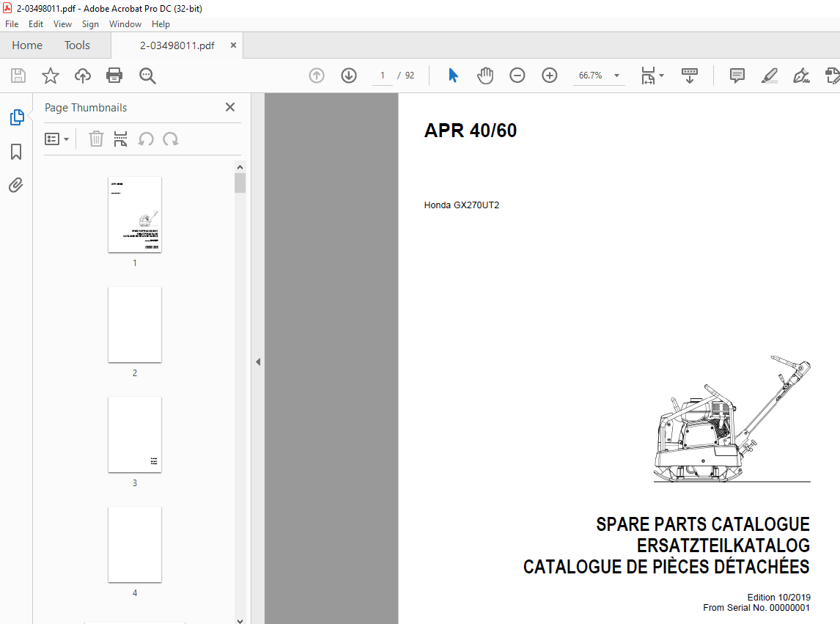
Task: Switch to the Home tab
Action: point(27,45)
